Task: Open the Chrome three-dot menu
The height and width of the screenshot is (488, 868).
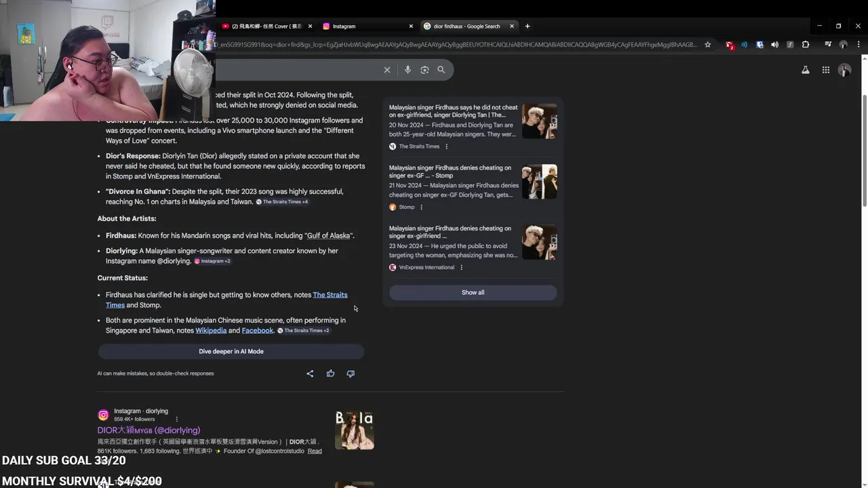Action: click(859, 45)
